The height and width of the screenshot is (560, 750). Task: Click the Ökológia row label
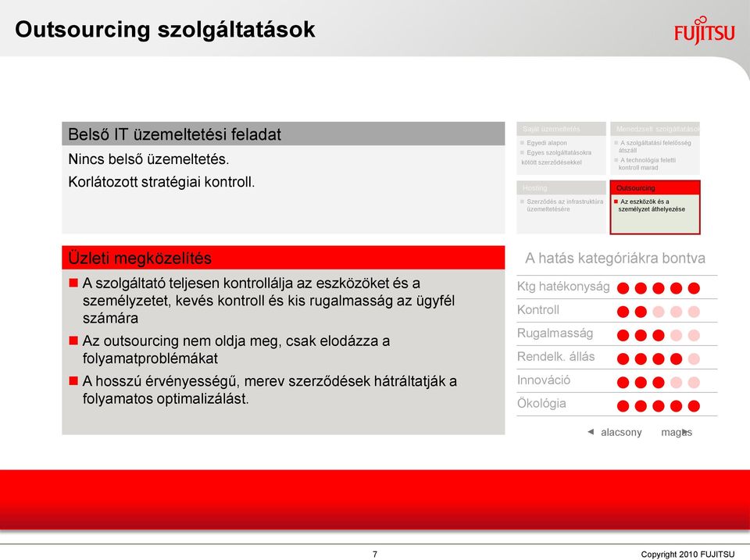pyautogui.click(x=541, y=404)
